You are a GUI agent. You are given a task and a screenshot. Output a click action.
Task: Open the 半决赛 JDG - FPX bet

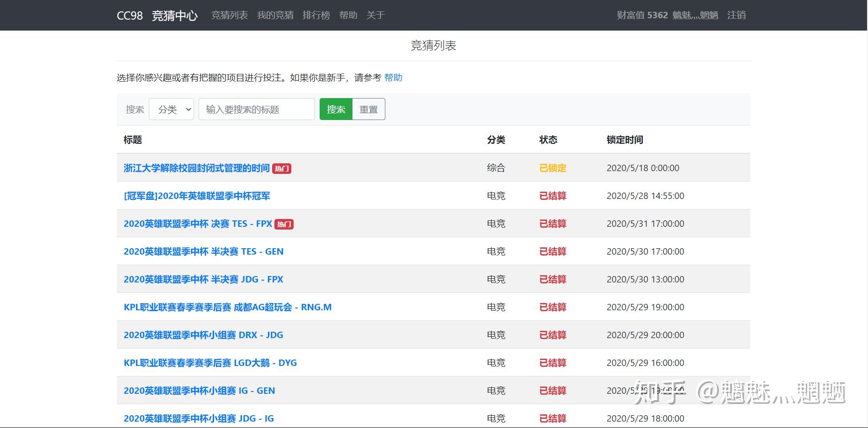coord(203,279)
